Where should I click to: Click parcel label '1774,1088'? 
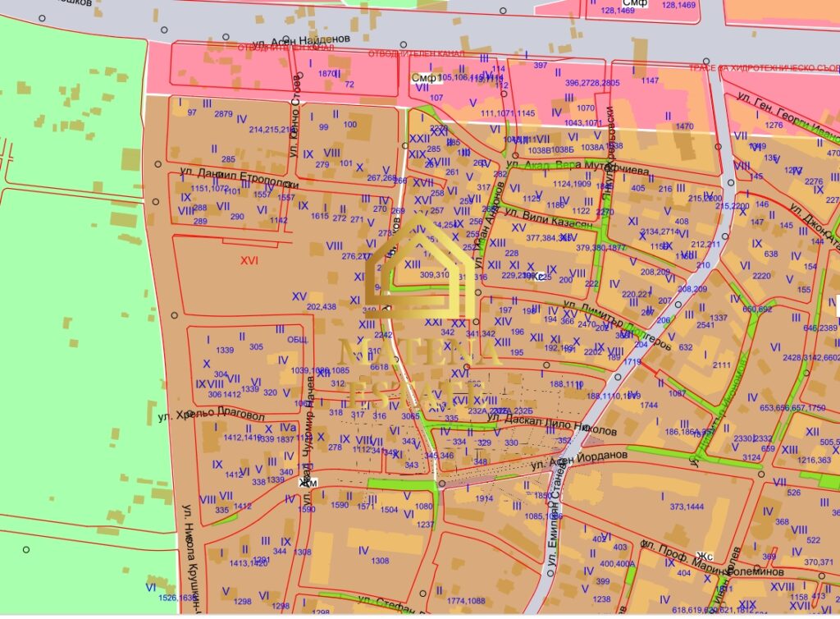pos(466,601)
